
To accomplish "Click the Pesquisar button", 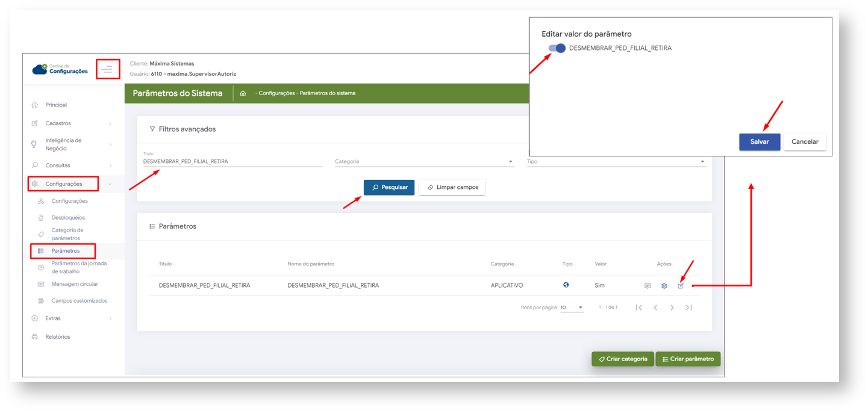I will click(389, 187).
